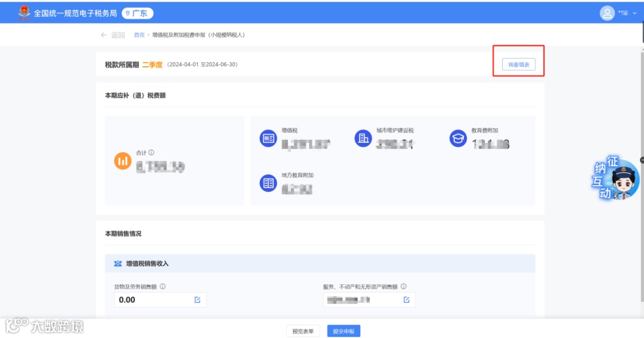Click the user avatar icon
This screenshot has height=338, width=644.
pyautogui.click(x=606, y=13)
